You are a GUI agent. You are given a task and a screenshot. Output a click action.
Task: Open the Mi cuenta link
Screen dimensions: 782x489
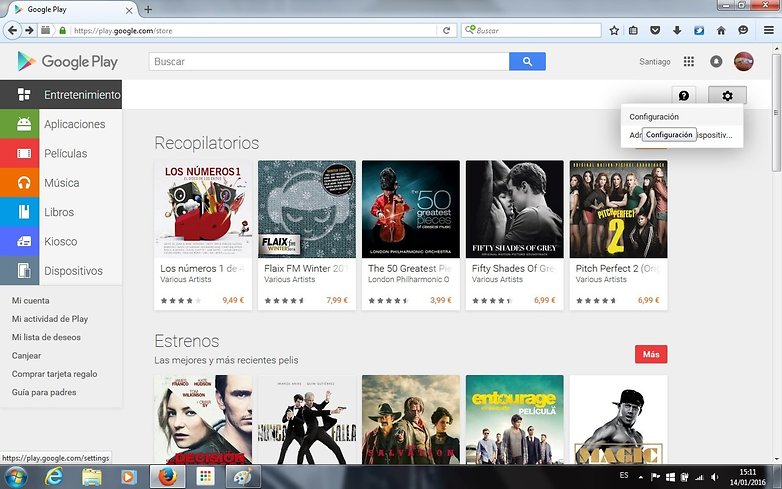click(30, 301)
